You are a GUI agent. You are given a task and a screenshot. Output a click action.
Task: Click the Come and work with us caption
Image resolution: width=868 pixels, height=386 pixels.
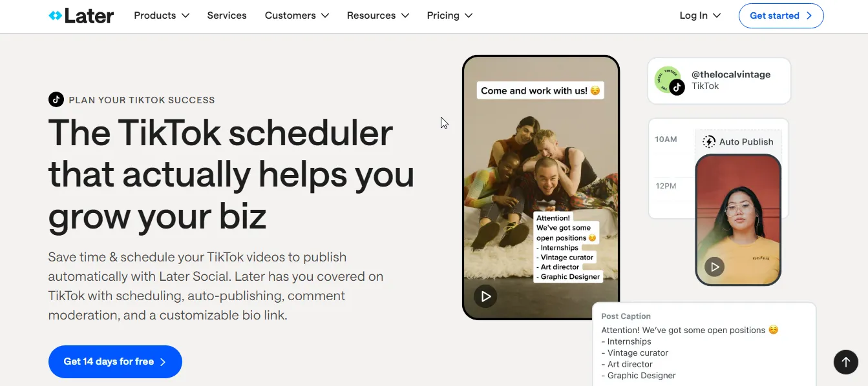[x=540, y=90]
